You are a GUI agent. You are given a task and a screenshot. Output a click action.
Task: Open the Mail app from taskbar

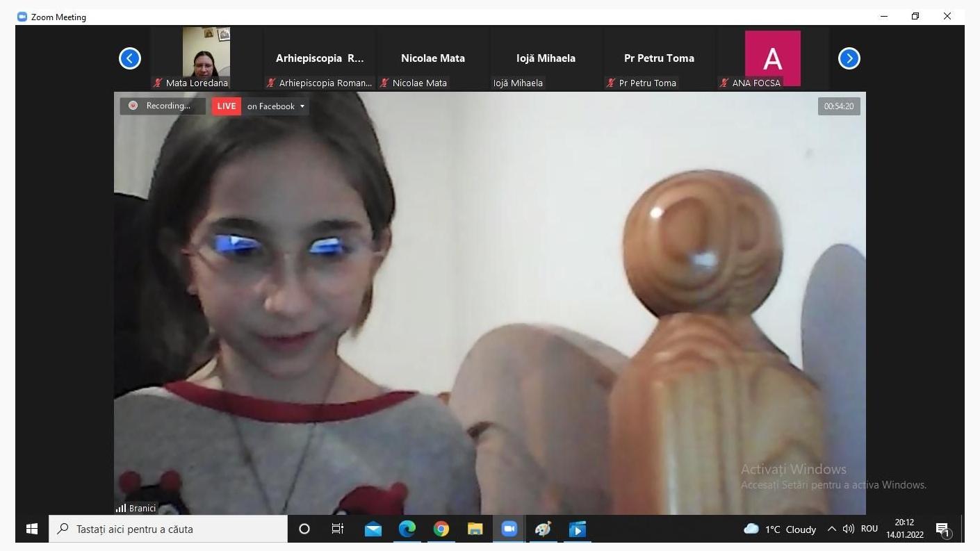pyautogui.click(x=373, y=529)
